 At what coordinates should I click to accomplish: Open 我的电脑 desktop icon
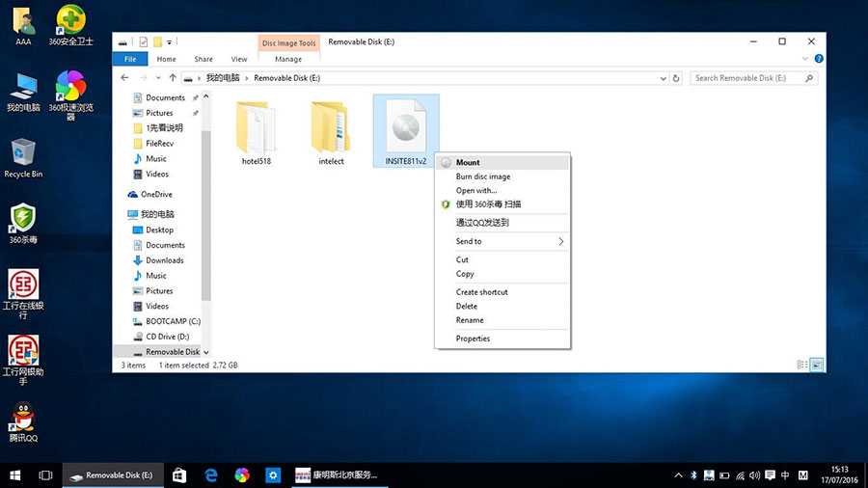[x=23, y=92]
